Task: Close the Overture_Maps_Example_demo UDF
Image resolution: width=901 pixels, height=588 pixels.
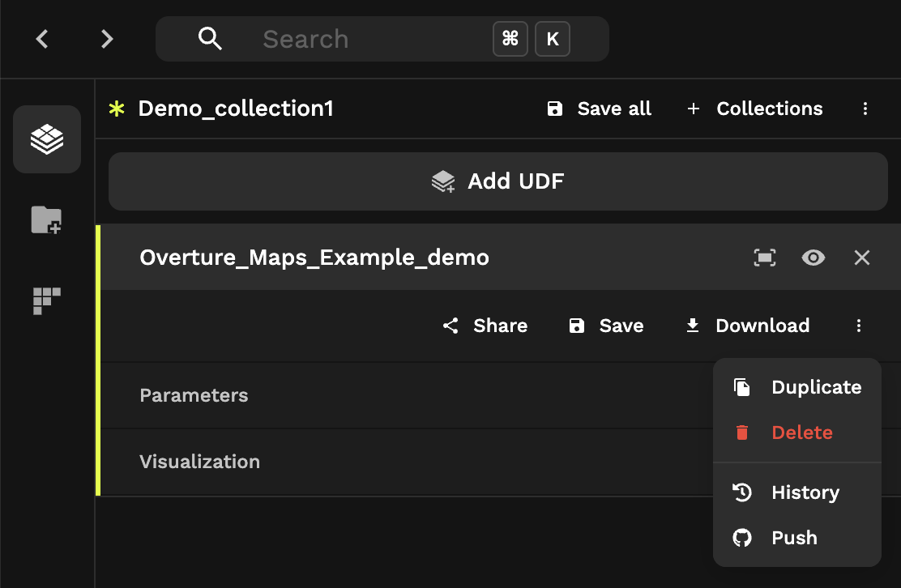Action: pos(862,258)
